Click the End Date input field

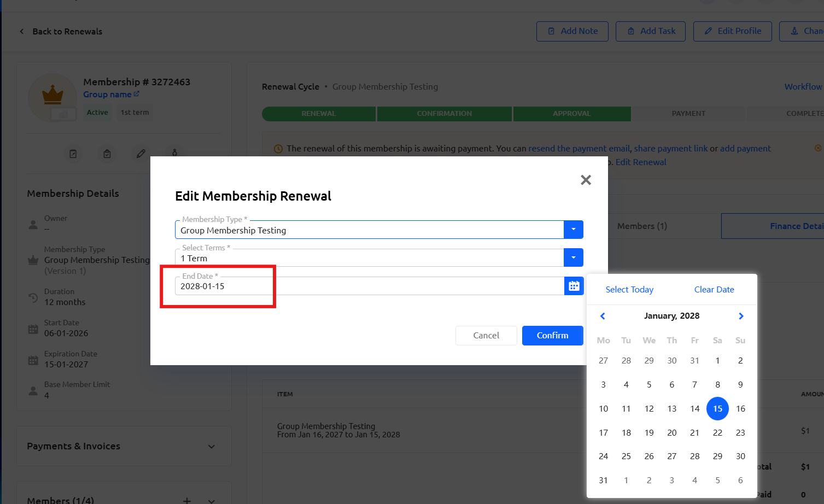pos(369,286)
